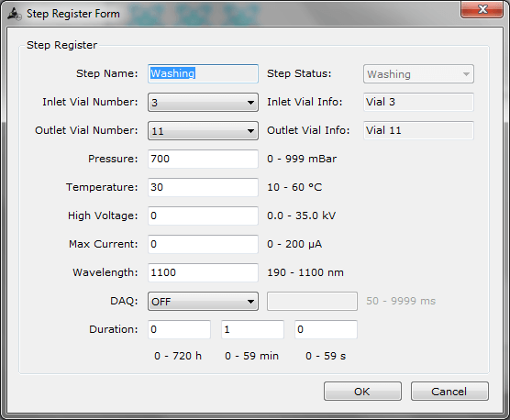The width and height of the screenshot is (510, 420).
Task: Click the High Voltage input field
Action: click(203, 216)
